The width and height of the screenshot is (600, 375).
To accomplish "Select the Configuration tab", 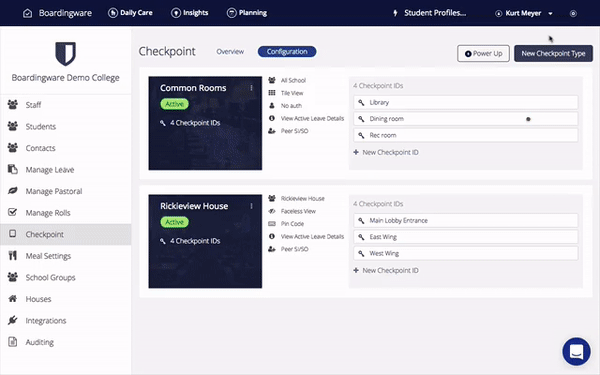I will click(287, 52).
